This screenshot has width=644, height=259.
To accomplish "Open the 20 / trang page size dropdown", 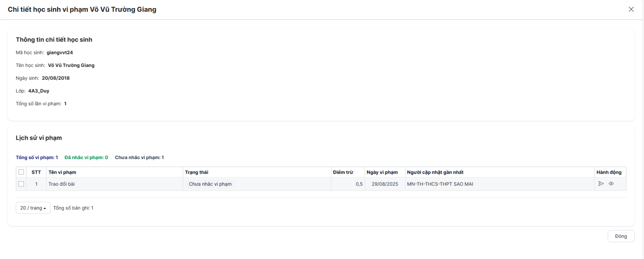I will click(x=33, y=208).
